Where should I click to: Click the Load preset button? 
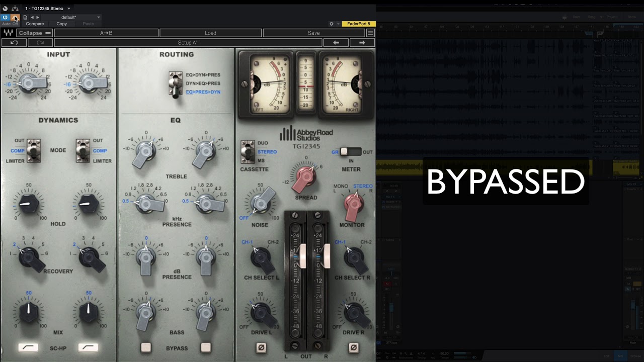(x=210, y=33)
